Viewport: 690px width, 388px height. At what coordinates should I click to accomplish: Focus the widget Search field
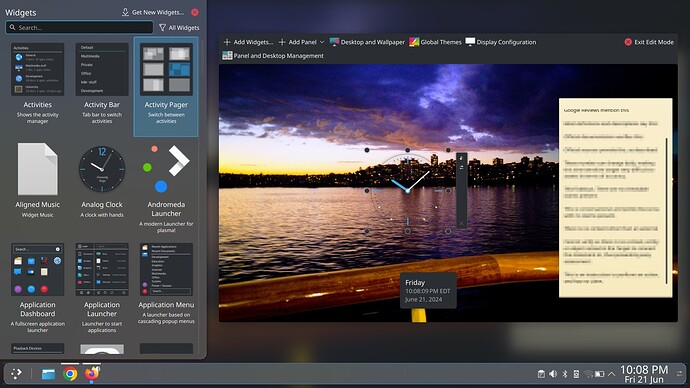(x=80, y=27)
